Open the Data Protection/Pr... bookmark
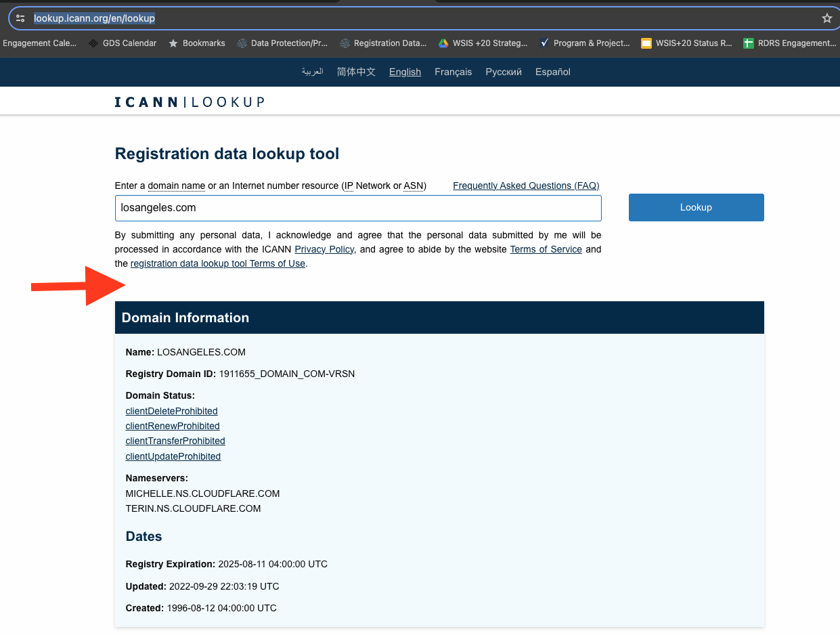The image size is (840, 635). click(x=282, y=43)
